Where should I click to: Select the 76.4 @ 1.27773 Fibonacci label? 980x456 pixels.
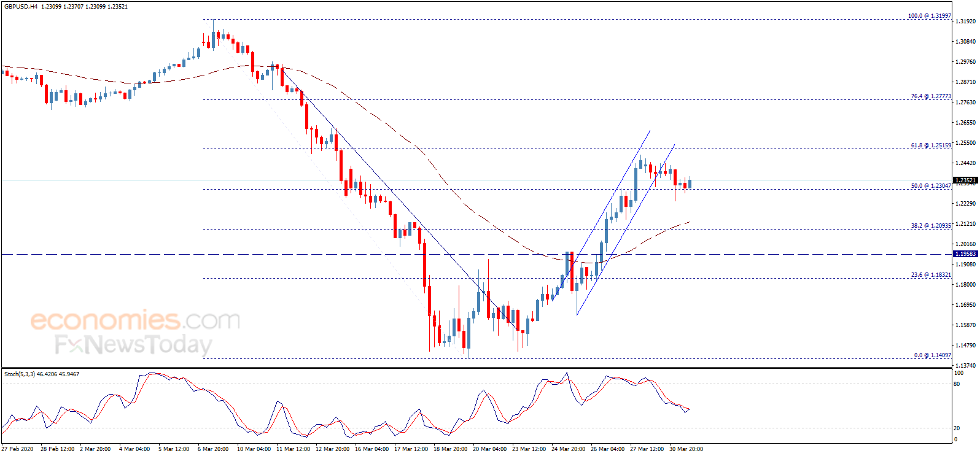pyautogui.click(x=931, y=96)
